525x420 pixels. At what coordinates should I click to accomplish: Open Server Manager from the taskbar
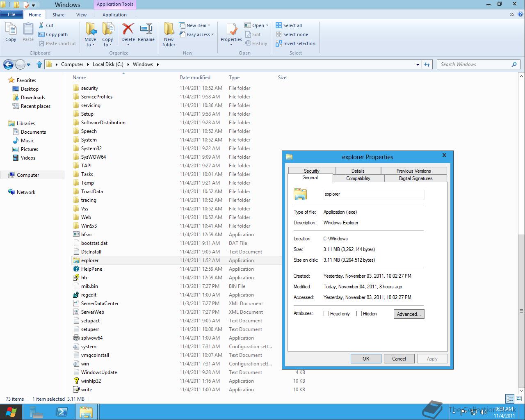(x=37, y=412)
